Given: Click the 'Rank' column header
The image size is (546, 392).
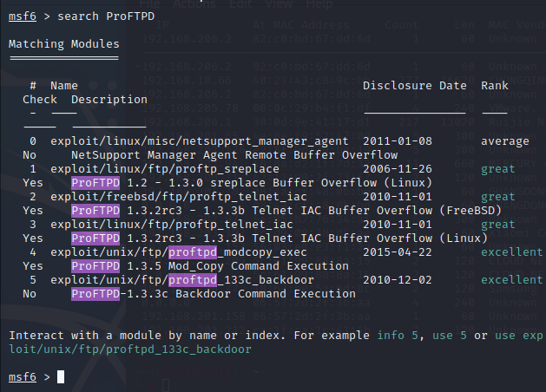Looking at the screenshot, I should click(495, 86).
